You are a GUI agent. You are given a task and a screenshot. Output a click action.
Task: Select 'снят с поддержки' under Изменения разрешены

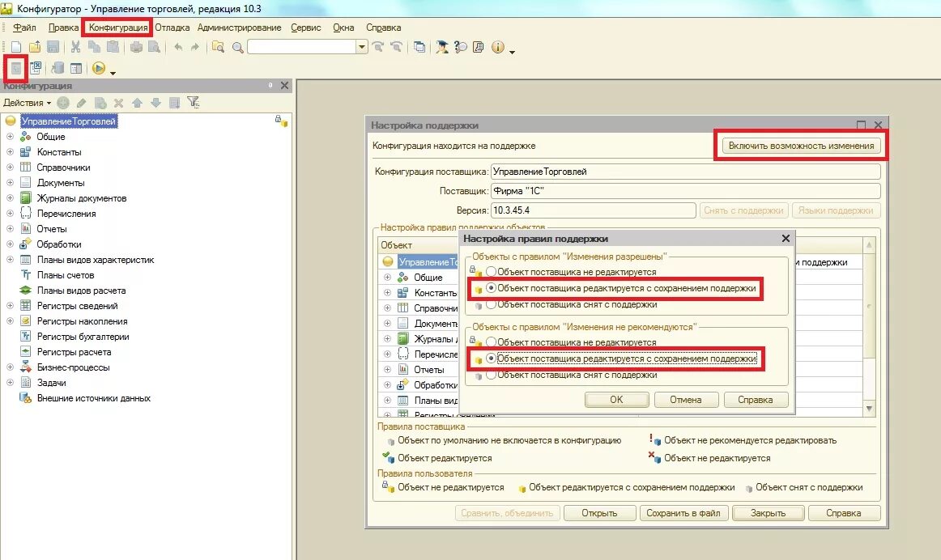point(491,304)
